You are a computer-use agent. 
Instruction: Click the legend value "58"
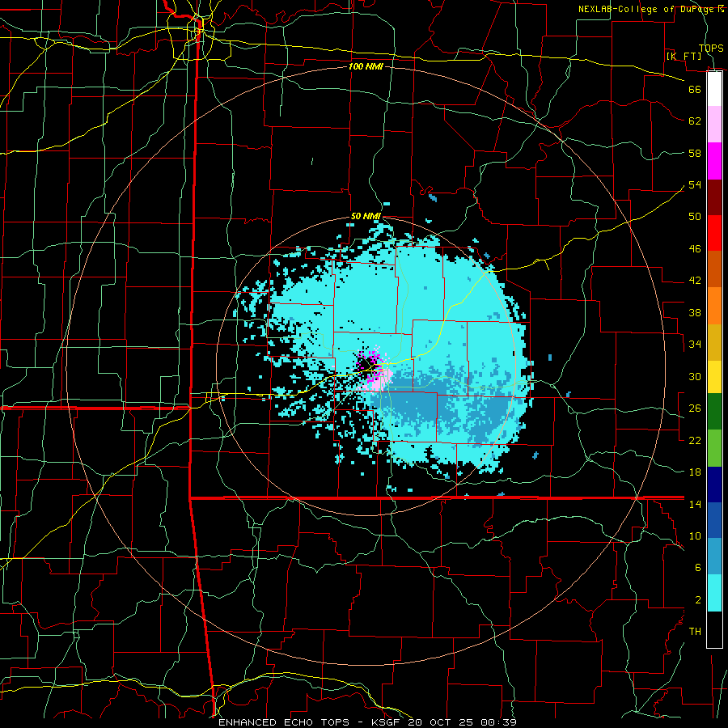point(695,153)
